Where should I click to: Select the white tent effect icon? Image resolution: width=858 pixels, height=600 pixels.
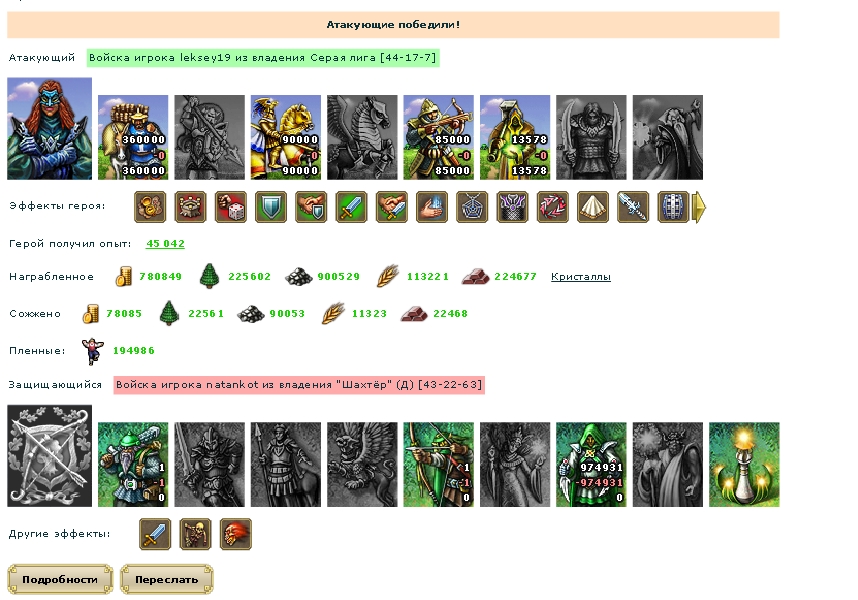(x=593, y=207)
